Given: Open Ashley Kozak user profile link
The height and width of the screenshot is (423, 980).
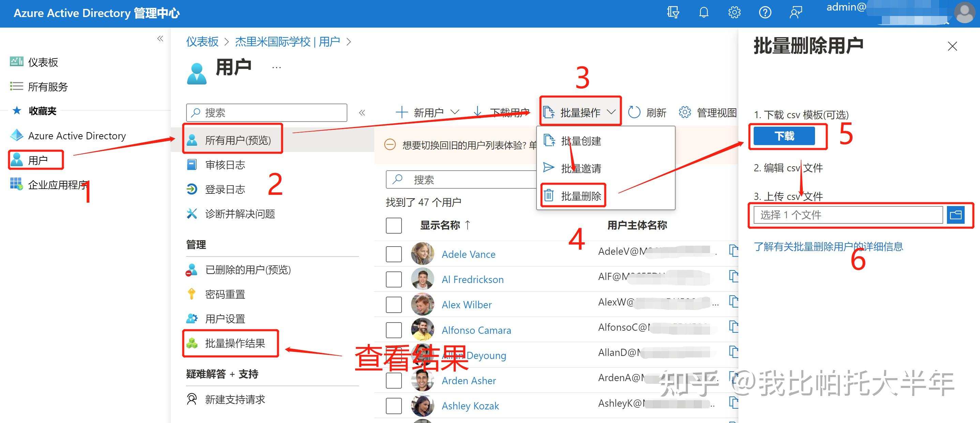Looking at the screenshot, I should pyautogui.click(x=470, y=406).
